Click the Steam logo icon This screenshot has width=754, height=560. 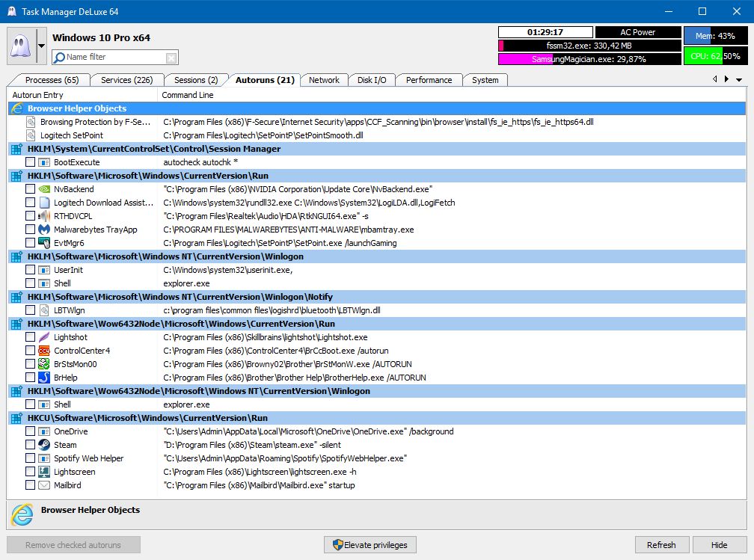click(x=44, y=445)
